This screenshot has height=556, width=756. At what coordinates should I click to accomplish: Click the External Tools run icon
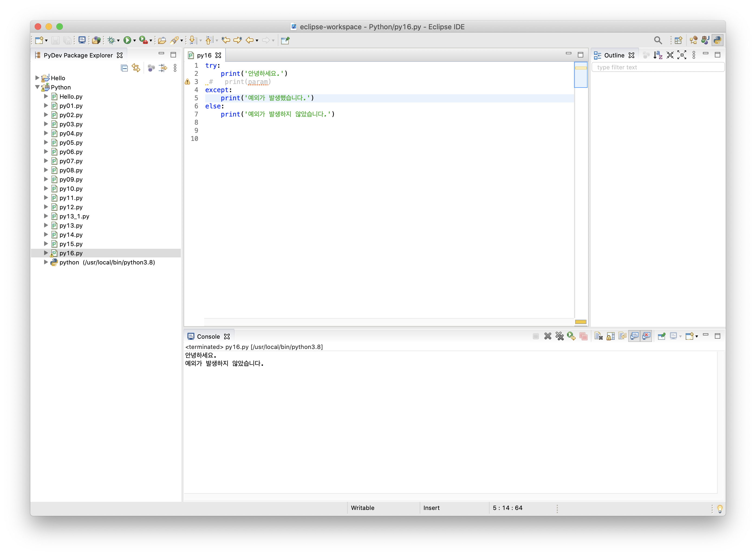[143, 40]
